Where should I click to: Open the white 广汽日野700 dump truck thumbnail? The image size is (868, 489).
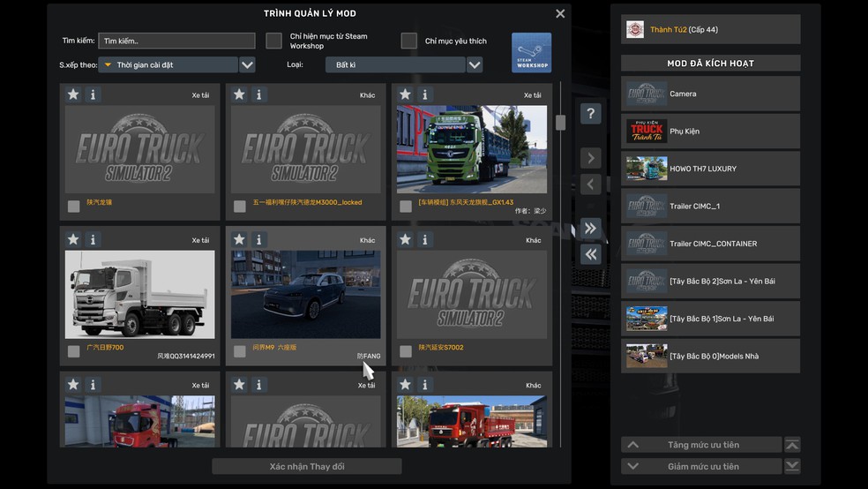pyautogui.click(x=139, y=295)
